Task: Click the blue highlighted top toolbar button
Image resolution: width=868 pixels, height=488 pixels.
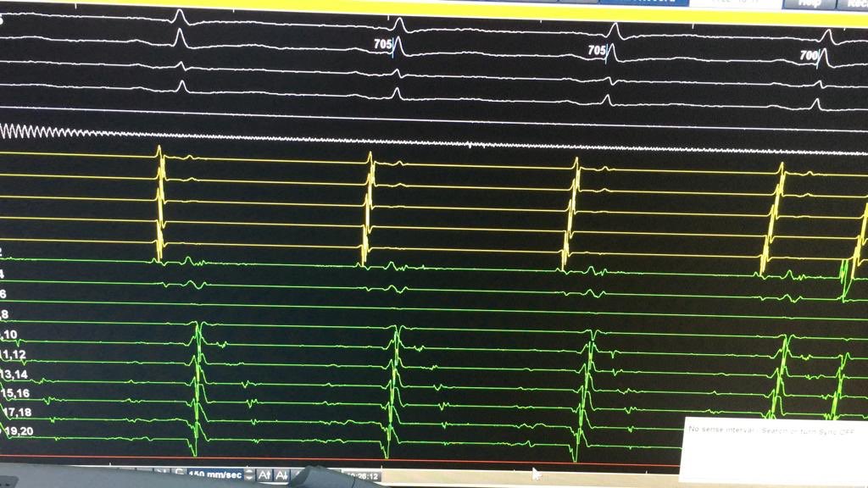Action: click(644, 3)
